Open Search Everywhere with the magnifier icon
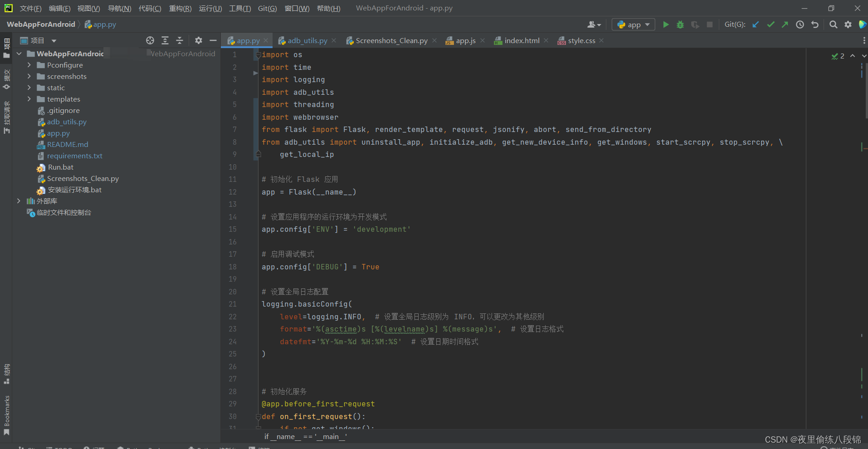Image resolution: width=868 pixels, height=449 pixels. 834,24
